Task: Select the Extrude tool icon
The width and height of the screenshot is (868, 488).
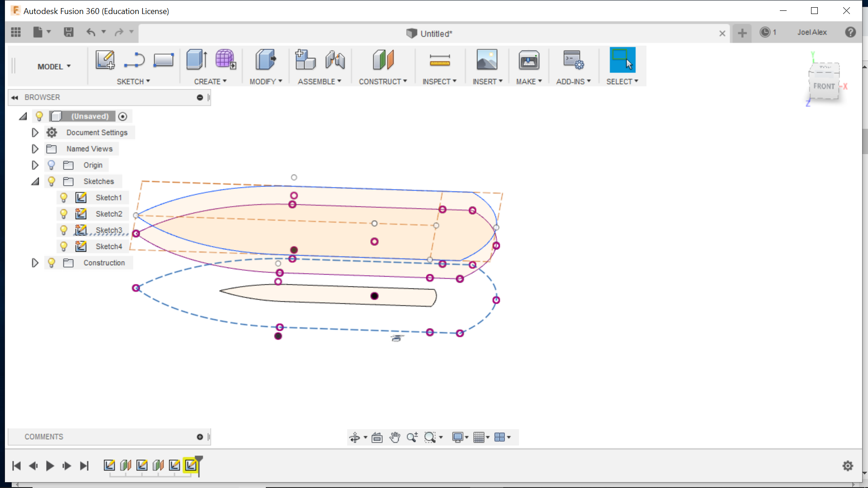Action: pyautogui.click(x=197, y=60)
